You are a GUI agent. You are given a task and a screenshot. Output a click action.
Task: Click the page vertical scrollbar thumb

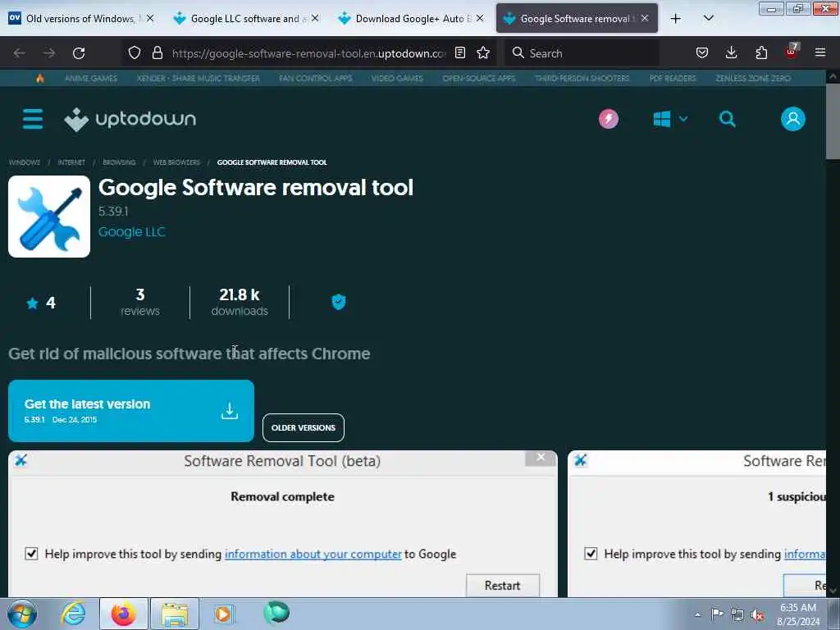(833, 122)
